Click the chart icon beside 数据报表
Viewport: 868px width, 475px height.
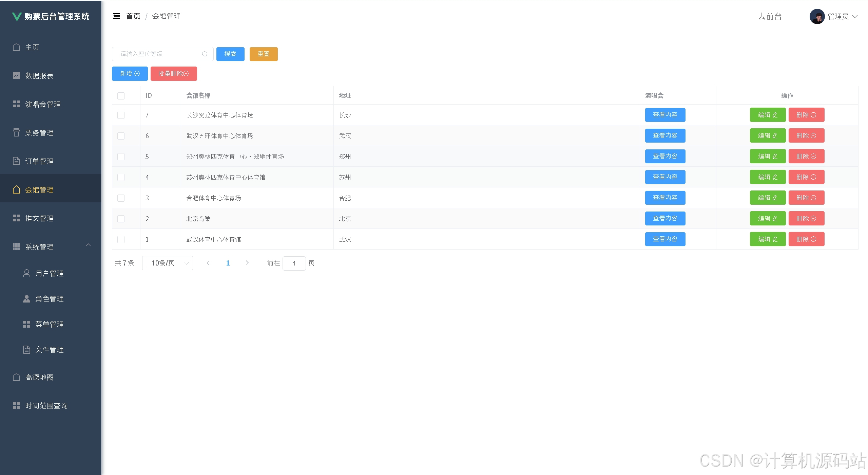tap(16, 75)
